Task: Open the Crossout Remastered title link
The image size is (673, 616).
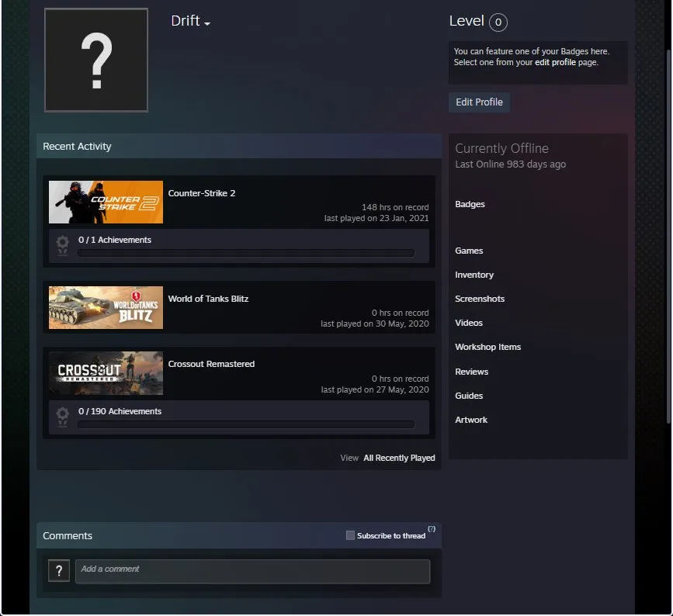Action: 211,364
